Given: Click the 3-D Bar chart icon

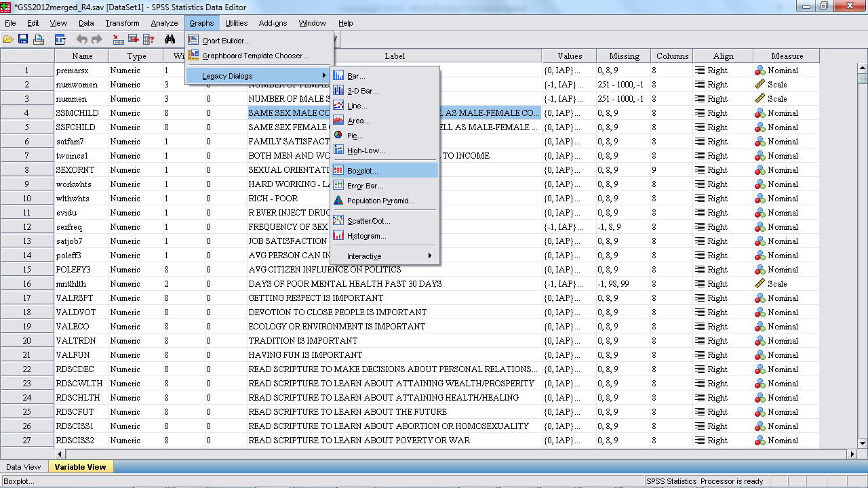Looking at the screenshot, I should pyautogui.click(x=338, y=91).
